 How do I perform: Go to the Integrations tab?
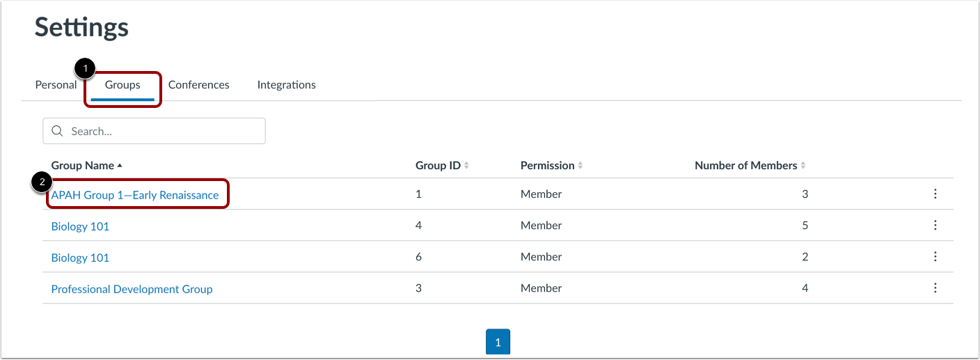pyautogui.click(x=286, y=85)
